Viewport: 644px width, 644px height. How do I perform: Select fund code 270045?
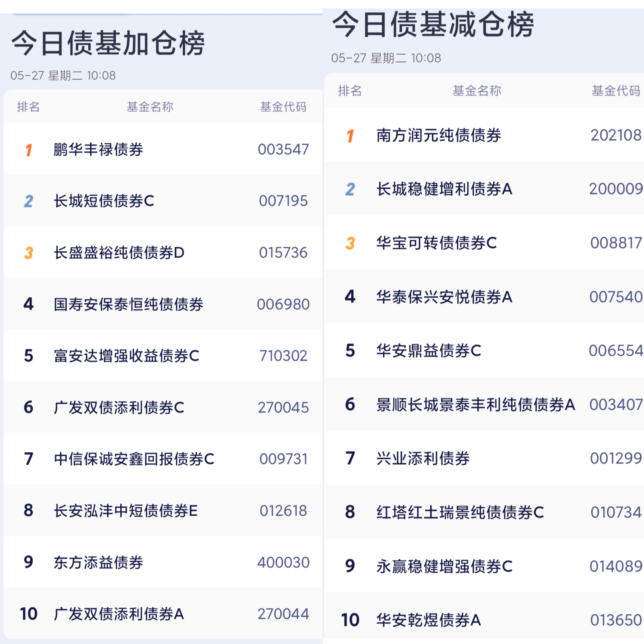[283, 407]
